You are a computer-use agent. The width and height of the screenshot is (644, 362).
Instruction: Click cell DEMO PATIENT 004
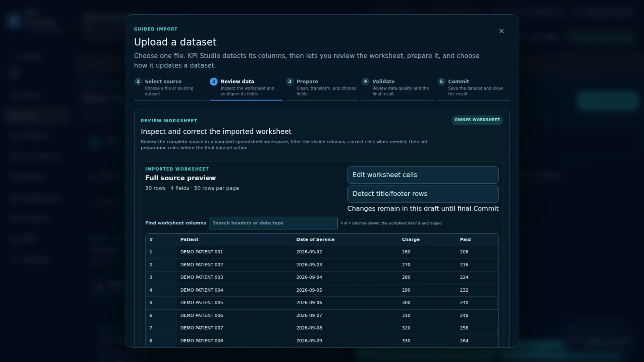point(235,290)
